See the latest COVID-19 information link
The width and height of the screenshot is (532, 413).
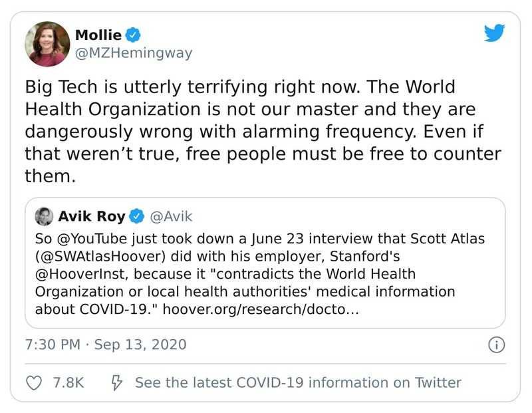click(297, 382)
